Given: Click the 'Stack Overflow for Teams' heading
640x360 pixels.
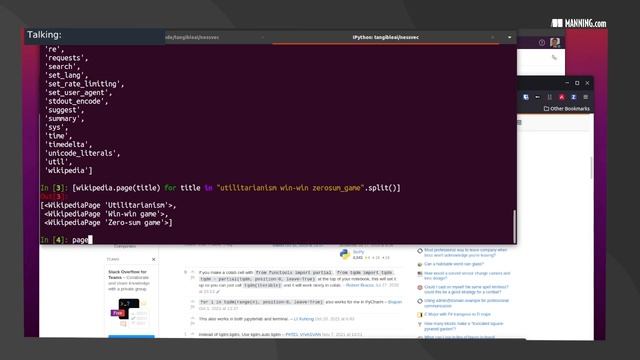Looking at the screenshot, I should 127,274.
